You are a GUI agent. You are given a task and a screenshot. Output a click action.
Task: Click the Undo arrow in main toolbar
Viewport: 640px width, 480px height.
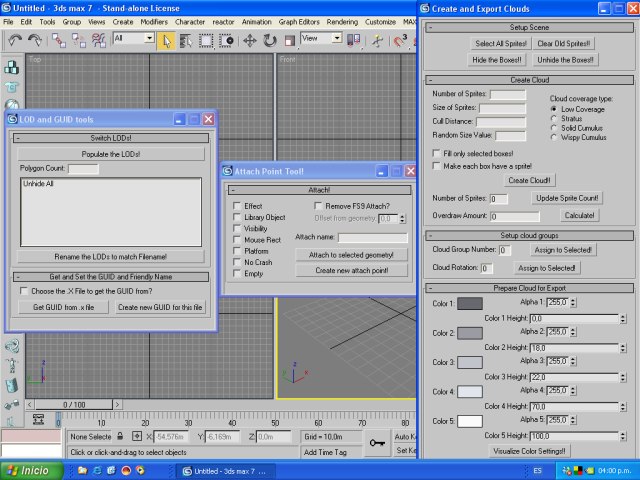(15, 40)
